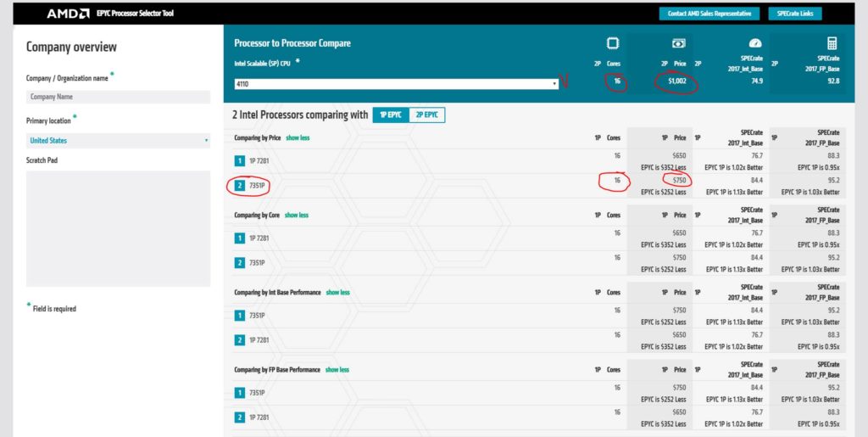The height and width of the screenshot is (437, 868).
Task: Collapse Comparing by Int Base Performance section
Action: point(337,293)
